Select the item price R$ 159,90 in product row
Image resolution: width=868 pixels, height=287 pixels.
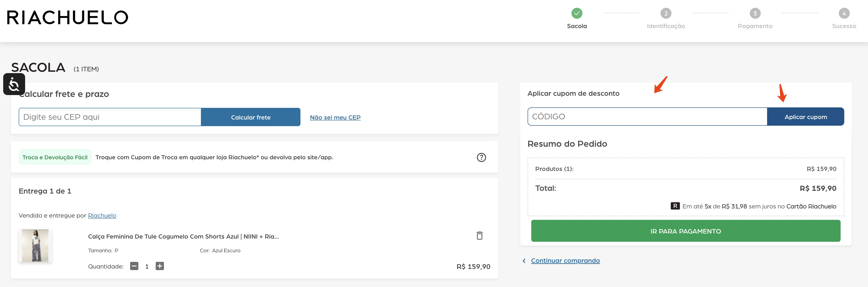tap(473, 266)
